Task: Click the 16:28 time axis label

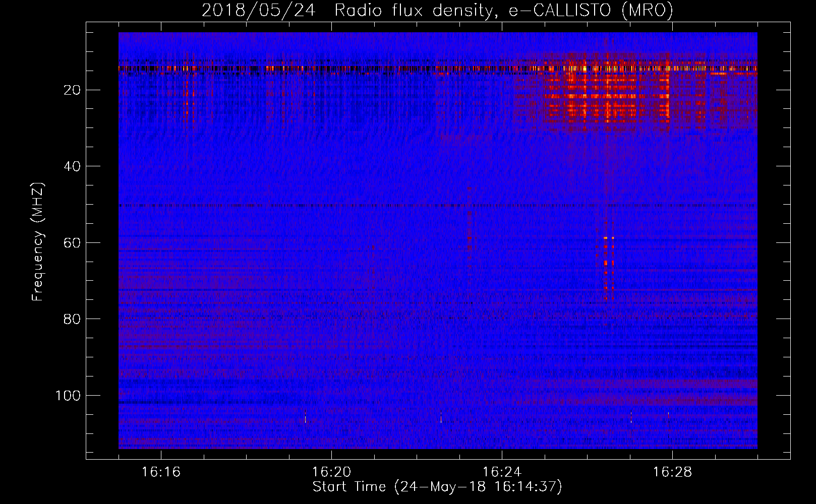Action: 672,472
